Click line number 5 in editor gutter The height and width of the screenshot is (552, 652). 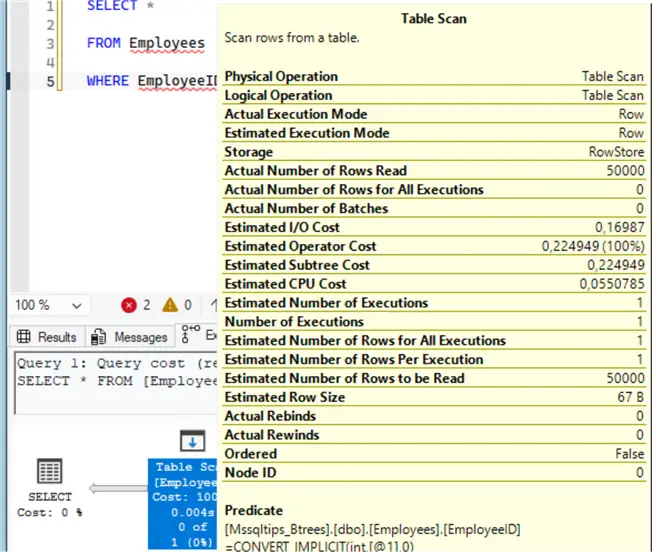(x=50, y=81)
